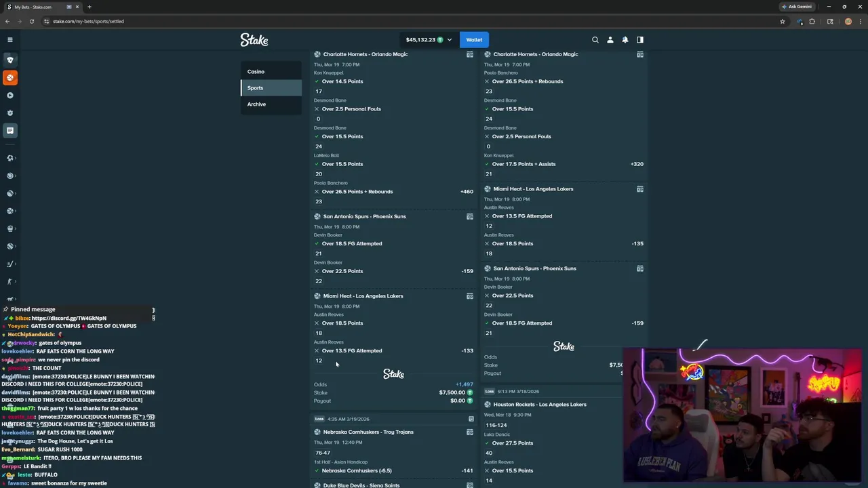The width and height of the screenshot is (868, 488).
Task: Open icon beside right Miami Heat - Los Angeles Lakers
Action: coord(639,189)
